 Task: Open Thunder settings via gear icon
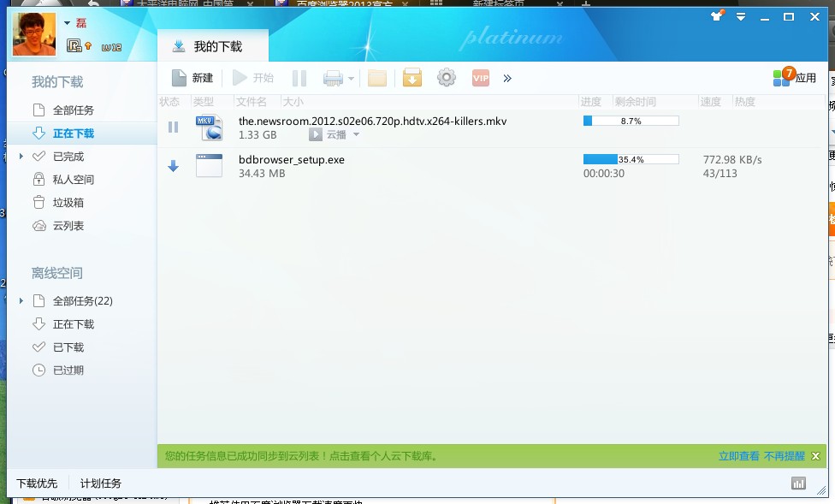(446, 78)
